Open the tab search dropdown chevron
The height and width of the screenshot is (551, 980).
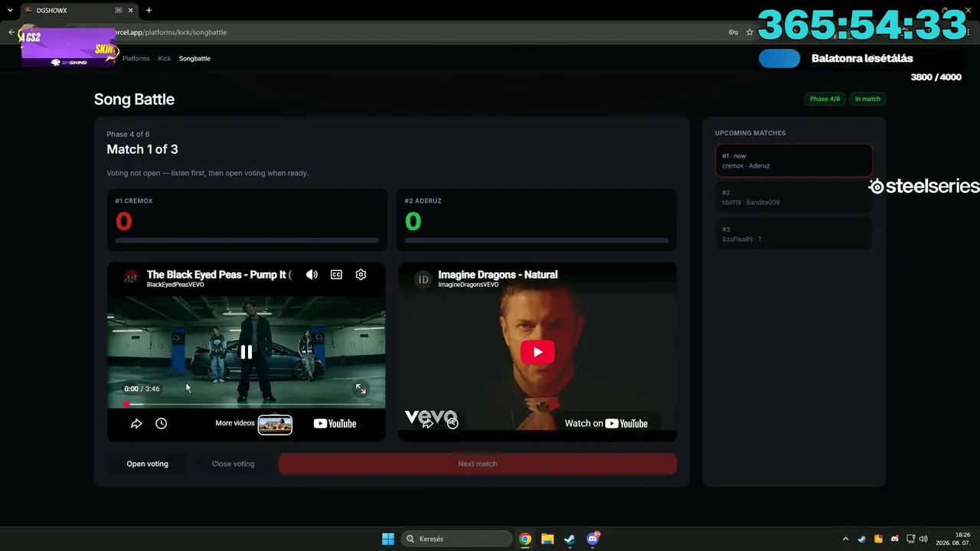click(10, 11)
